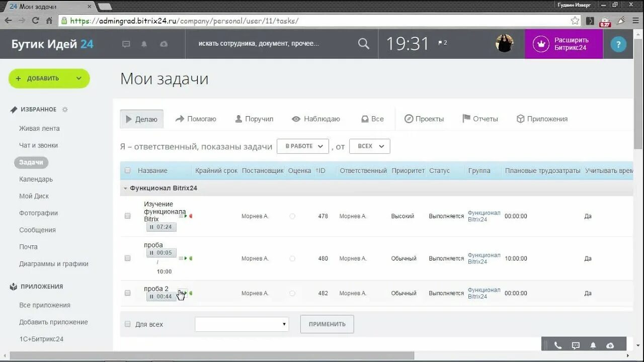Open Мой Диск in sidebar
Screen dimensions: 644x362
coord(34,196)
